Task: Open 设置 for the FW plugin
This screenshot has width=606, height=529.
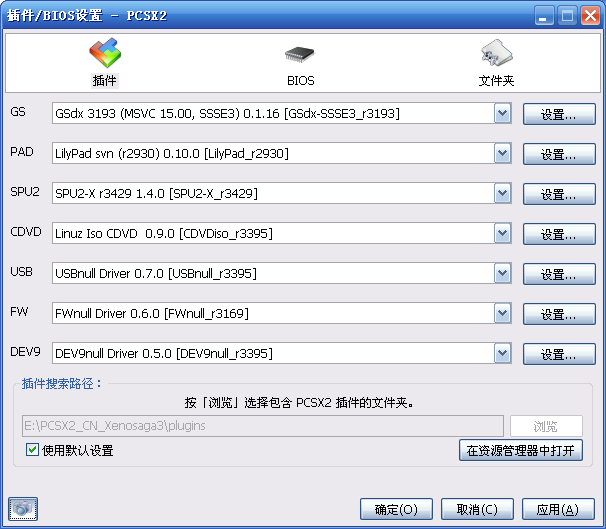Action: (x=559, y=314)
